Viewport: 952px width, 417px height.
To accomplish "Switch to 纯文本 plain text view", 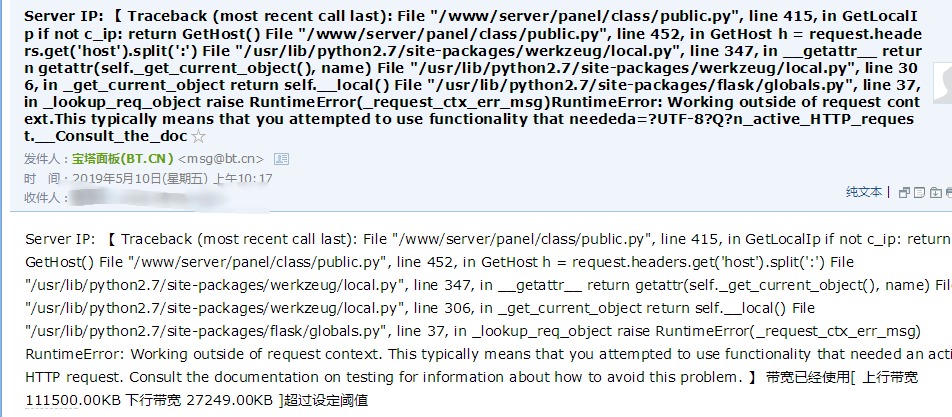I will (864, 192).
